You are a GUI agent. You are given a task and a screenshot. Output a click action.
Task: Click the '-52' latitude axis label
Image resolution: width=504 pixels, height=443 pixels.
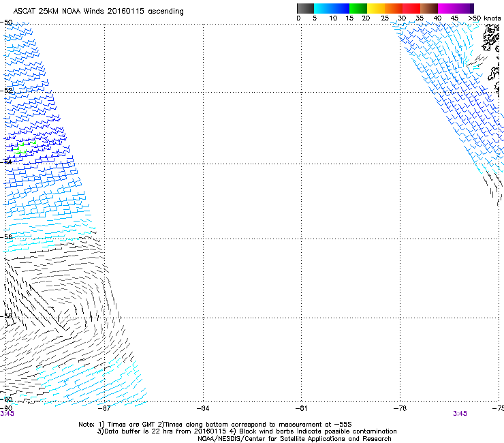(x=6, y=91)
